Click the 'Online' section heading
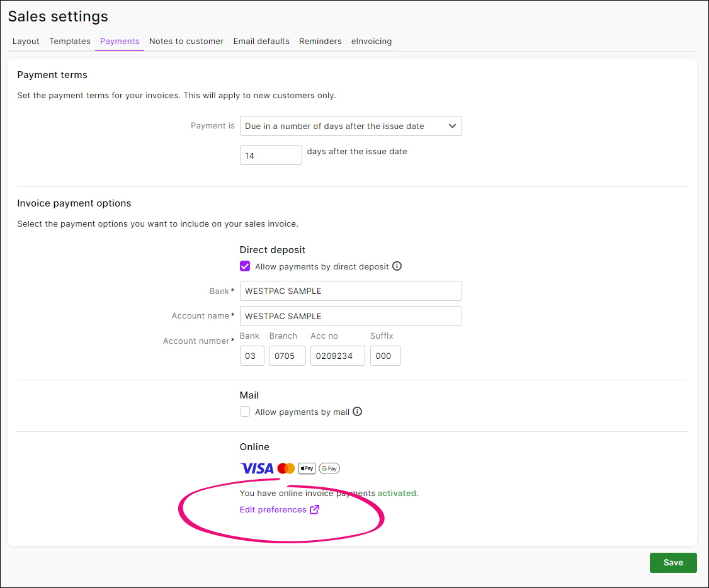The image size is (709, 588). point(254,447)
